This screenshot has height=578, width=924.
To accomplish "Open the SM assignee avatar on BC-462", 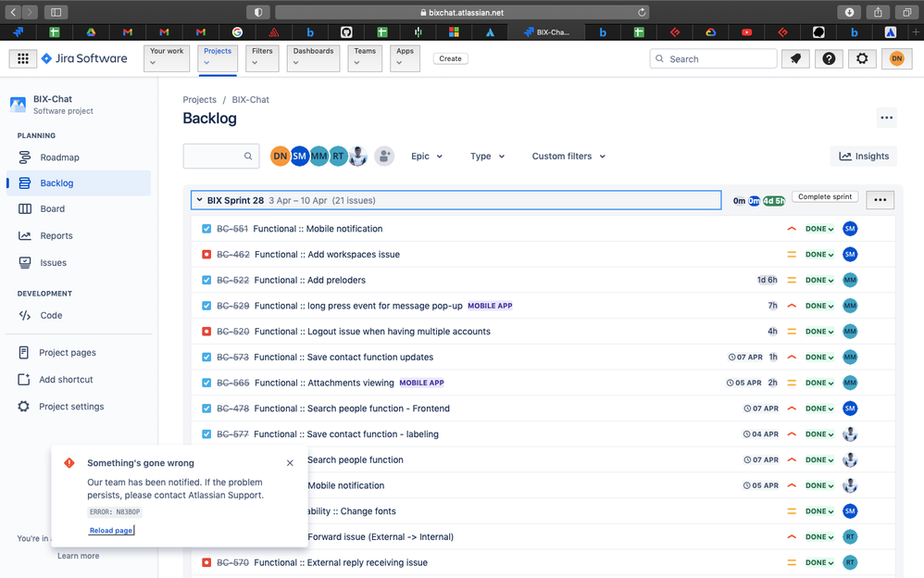I will pos(850,254).
